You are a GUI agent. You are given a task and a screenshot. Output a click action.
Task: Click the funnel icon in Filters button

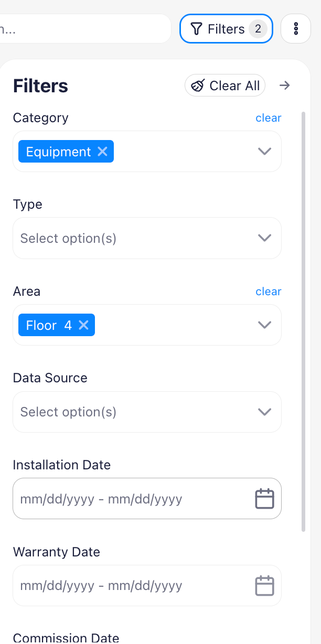point(196,29)
